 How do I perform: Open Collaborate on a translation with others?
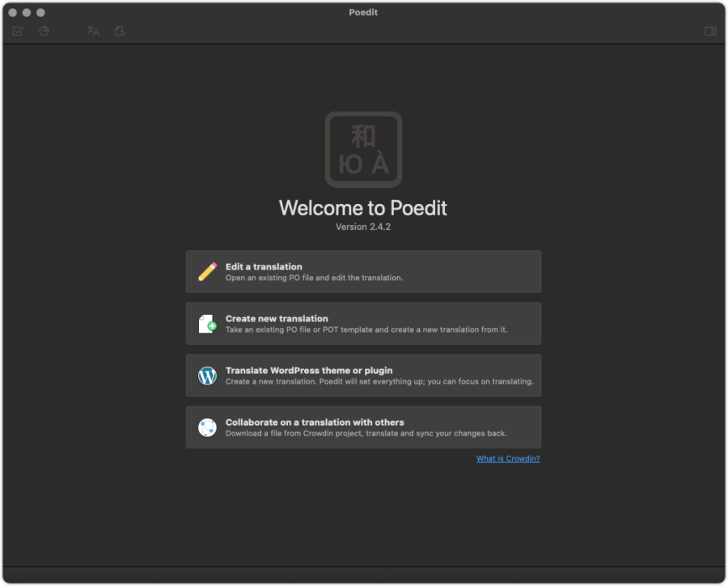click(x=363, y=427)
